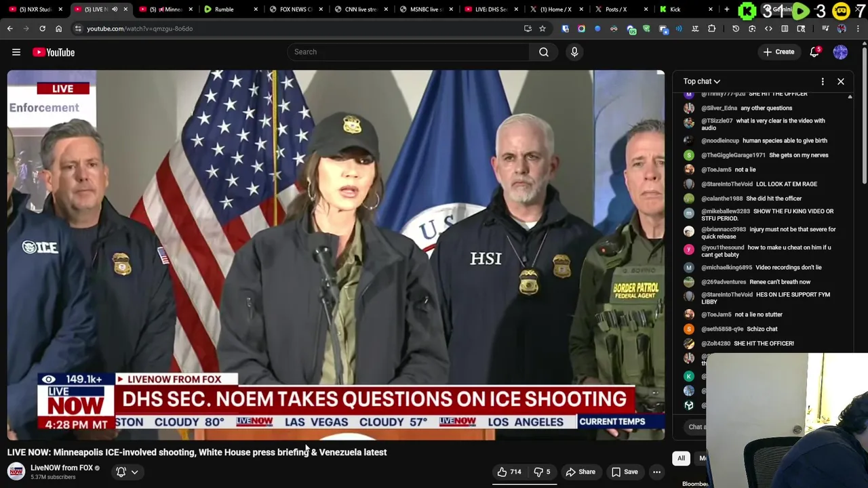Image resolution: width=868 pixels, height=488 pixels.
Task: Click the @michaelking6895 chat message
Action: [x=764, y=268]
